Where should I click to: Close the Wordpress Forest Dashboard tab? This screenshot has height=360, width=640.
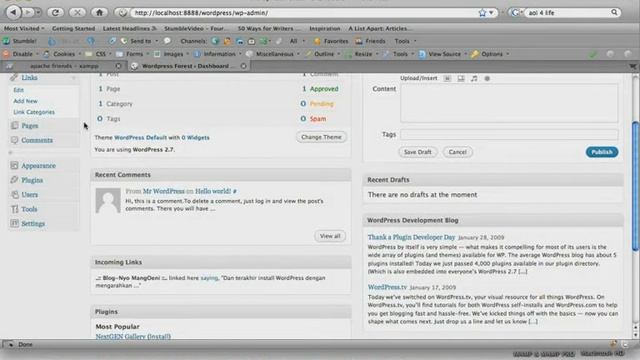pyautogui.click(x=243, y=66)
